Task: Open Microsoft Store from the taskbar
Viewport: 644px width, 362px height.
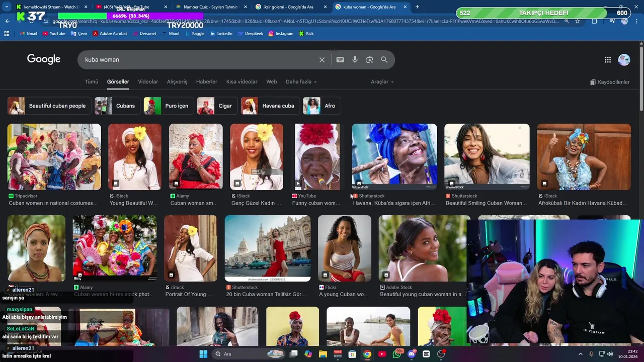Action: 353,354
